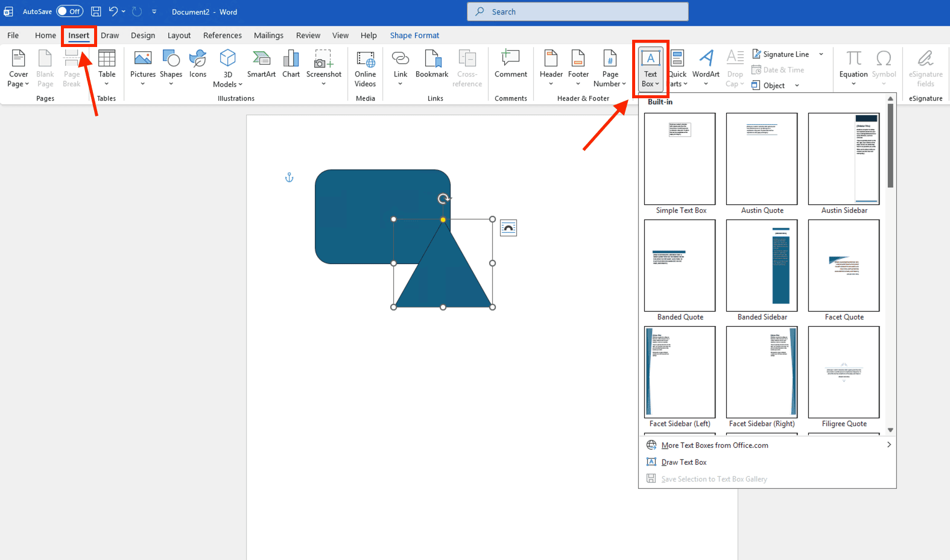950x560 pixels.
Task: Click Signature Line
Action: (781, 54)
